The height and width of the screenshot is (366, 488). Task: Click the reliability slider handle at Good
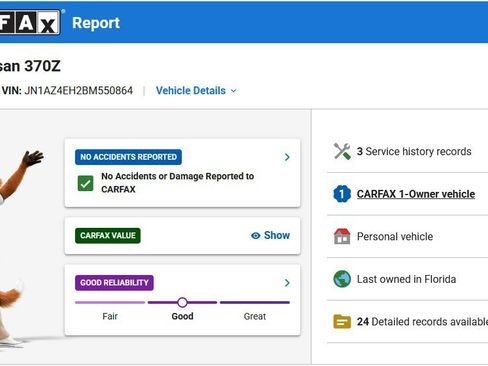tap(182, 302)
